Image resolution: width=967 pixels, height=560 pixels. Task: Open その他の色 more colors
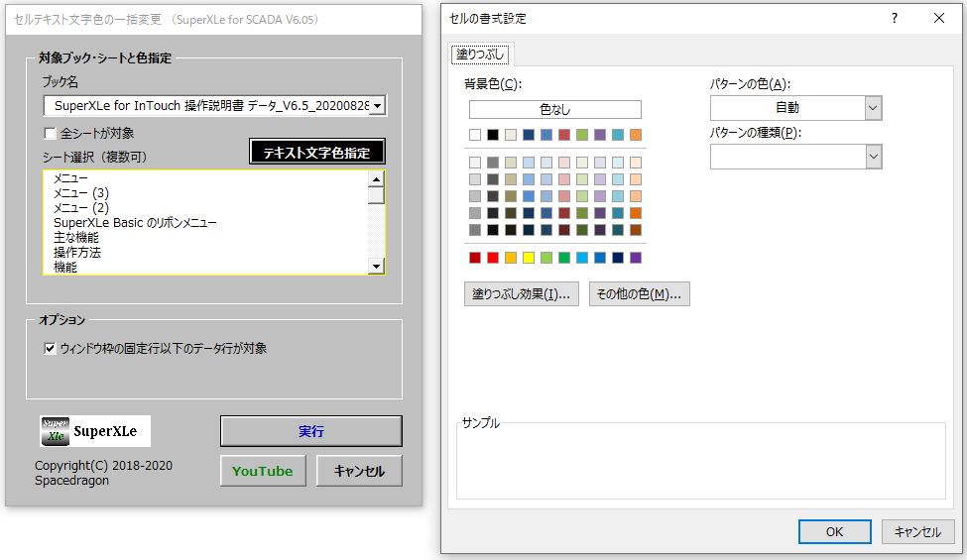point(639,293)
